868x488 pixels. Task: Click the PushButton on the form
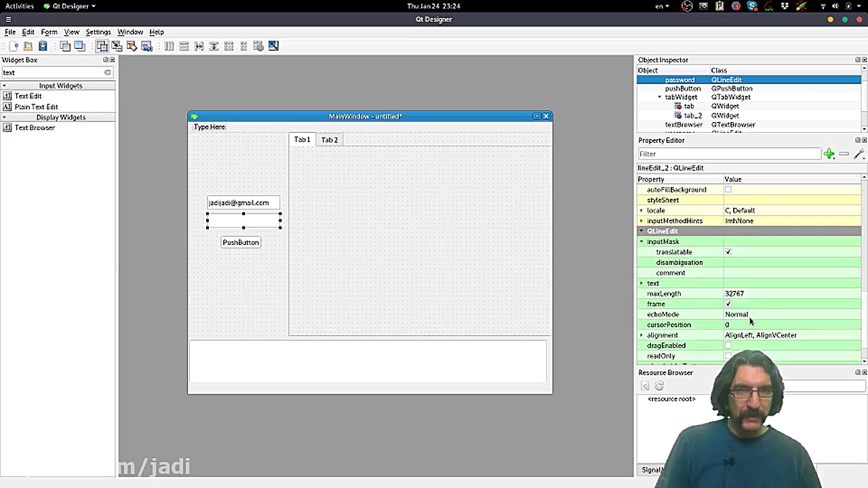(x=241, y=243)
